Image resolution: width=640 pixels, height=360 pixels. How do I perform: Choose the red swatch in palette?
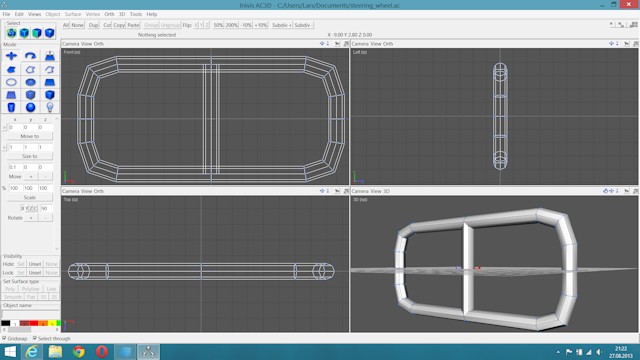[34, 323]
